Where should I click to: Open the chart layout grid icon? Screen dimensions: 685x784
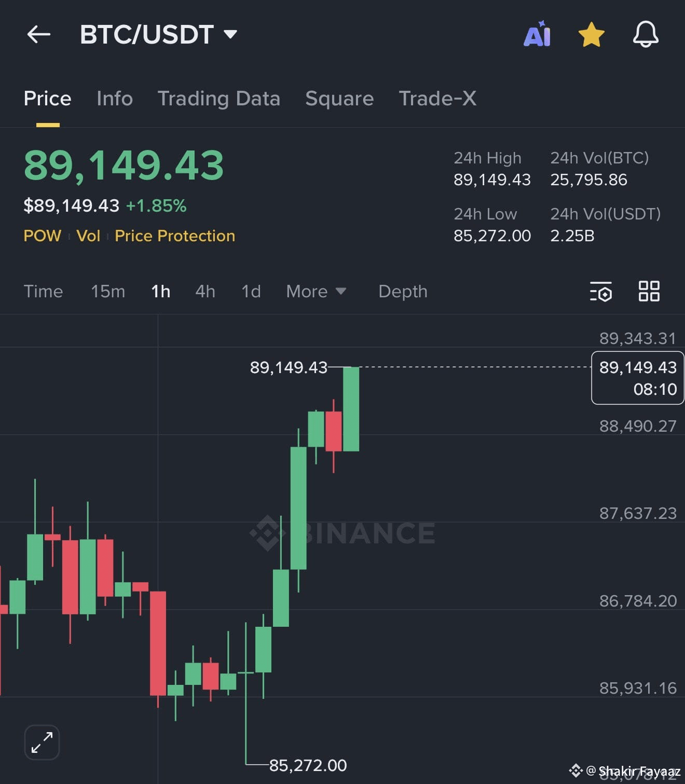pos(649,291)
